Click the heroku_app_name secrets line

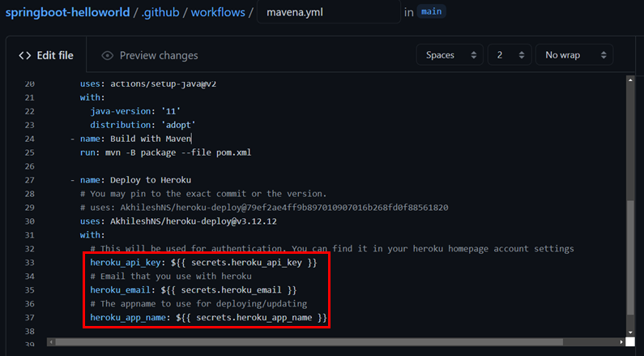(x=209, y=317)
